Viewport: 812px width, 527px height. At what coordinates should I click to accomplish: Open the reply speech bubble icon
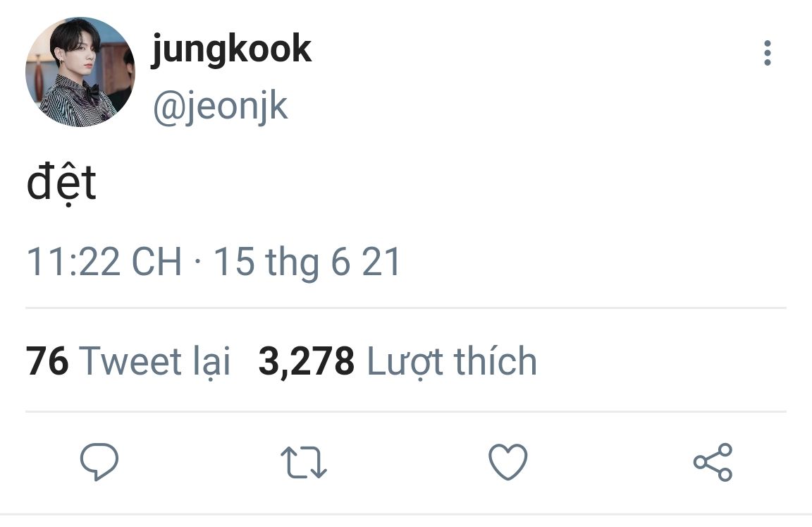tap(99, 461)
